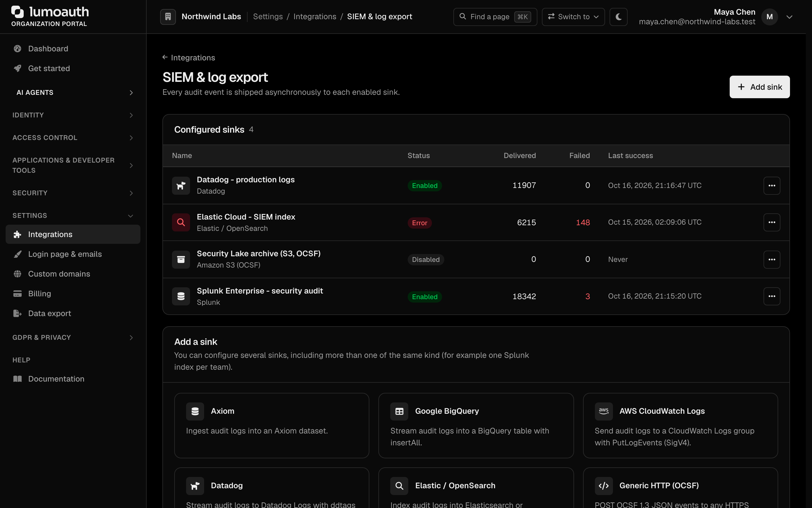Click the Datadog card icon in Add a sink
This screenshot has width=812, height=508.
tap(195, 486)
